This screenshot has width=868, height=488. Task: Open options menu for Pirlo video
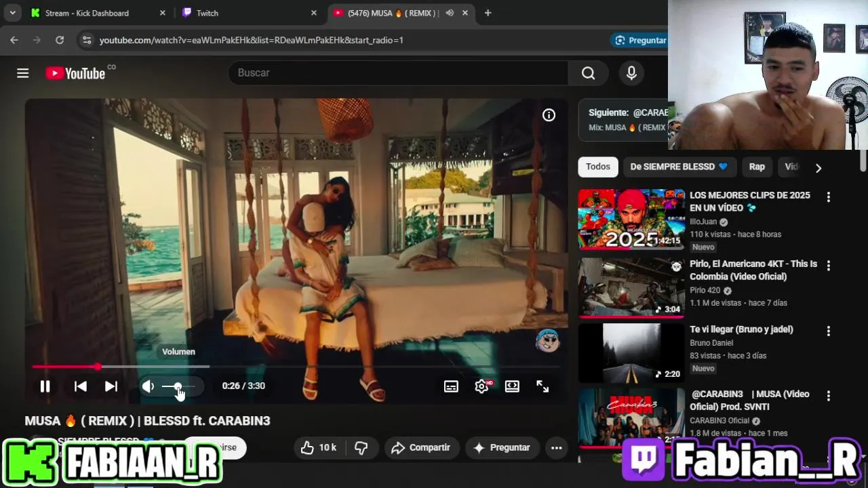click(x=828, y=266)
